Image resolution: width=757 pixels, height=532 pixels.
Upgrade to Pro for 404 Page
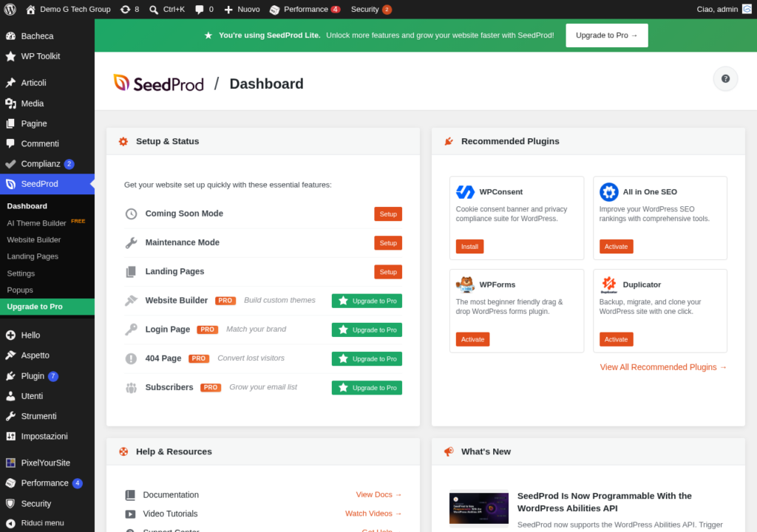[367, 358]
